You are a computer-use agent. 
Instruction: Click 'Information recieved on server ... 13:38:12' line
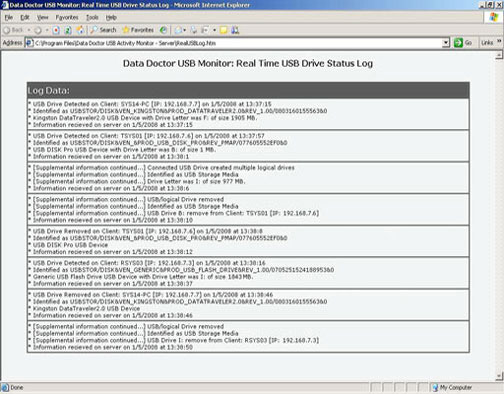tap(111, 252)
